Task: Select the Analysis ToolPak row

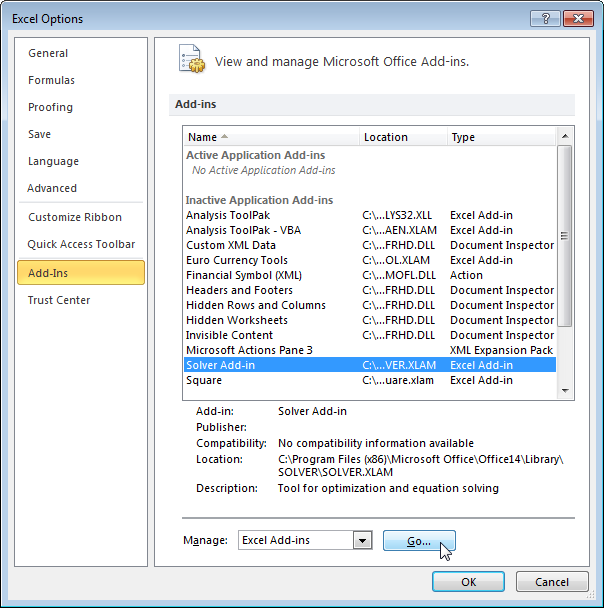Action: (x=370, y=215)
